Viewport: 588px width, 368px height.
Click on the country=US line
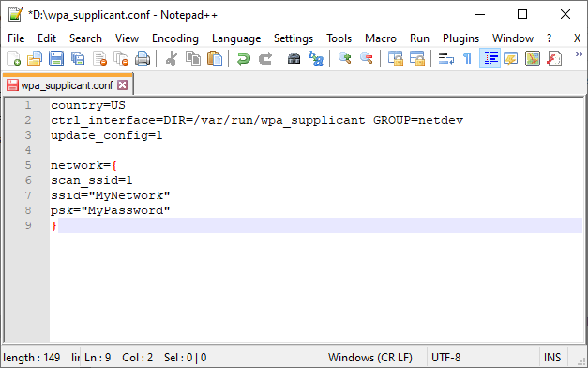click(88, 105)
